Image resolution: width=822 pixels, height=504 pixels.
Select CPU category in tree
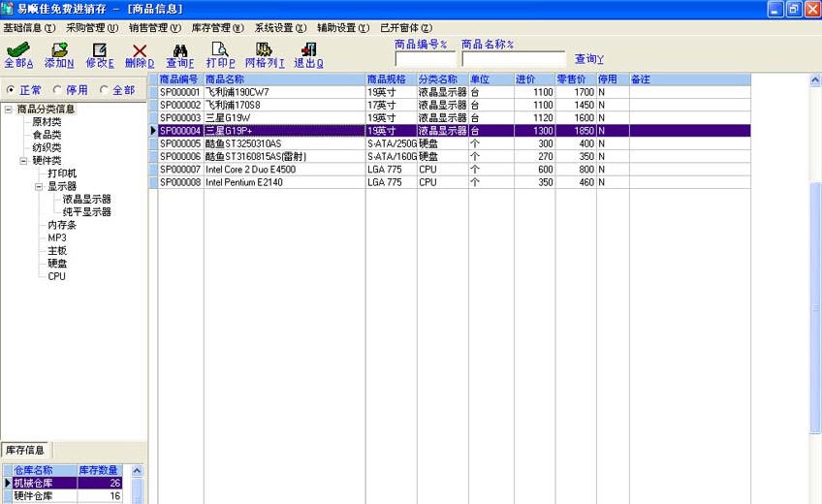(56, 276)
